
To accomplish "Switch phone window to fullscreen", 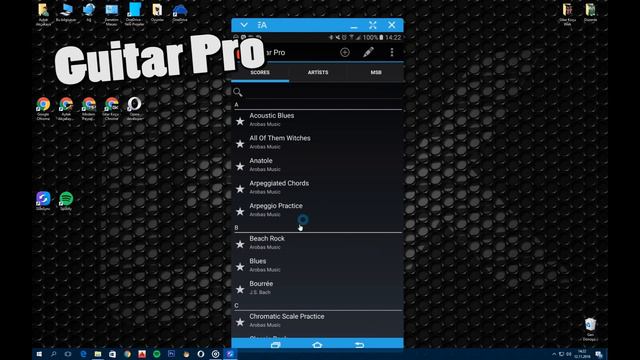I will (373, 25).
